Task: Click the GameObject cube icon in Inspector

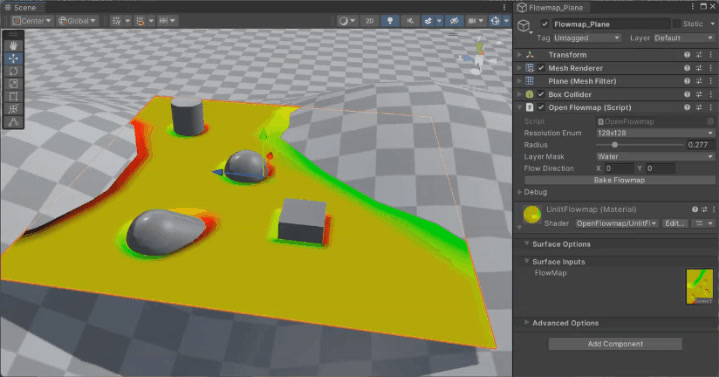Action: click(524, 25)
